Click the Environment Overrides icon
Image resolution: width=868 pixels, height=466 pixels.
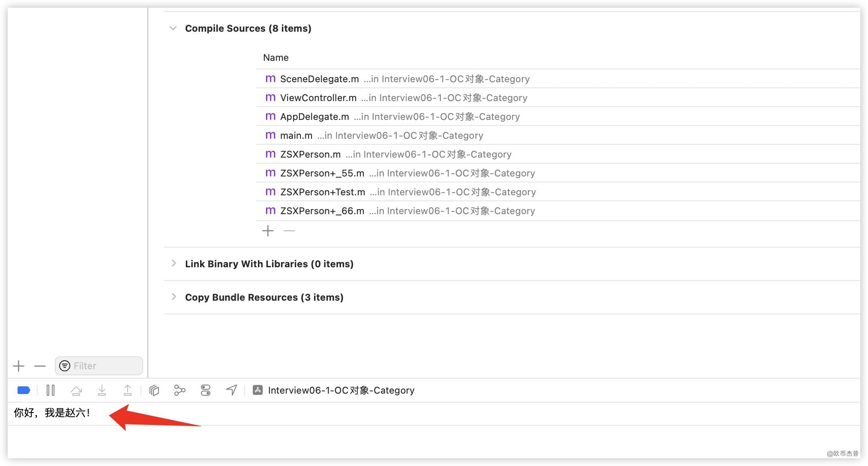(x=206, y=390)
